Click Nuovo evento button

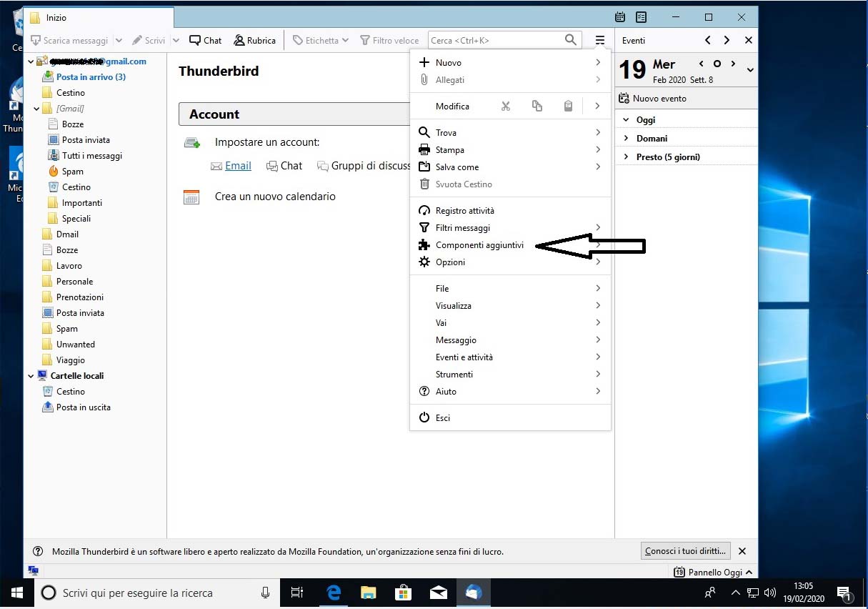pos(652,99)
